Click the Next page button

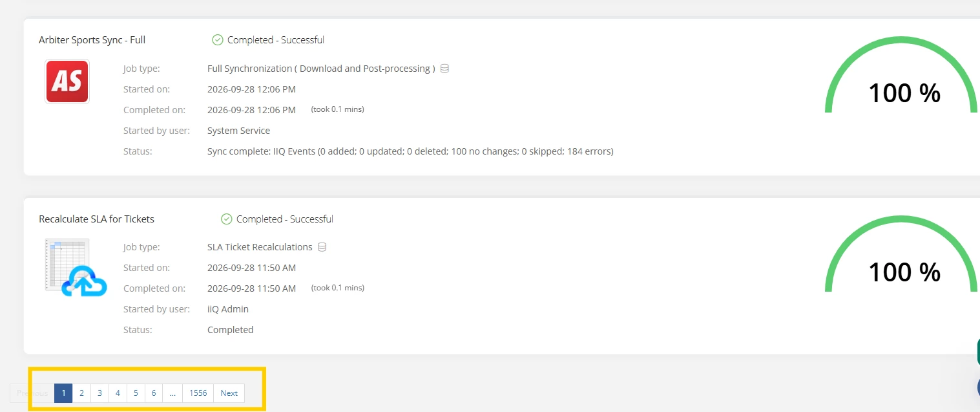click(x=229, y=393)
